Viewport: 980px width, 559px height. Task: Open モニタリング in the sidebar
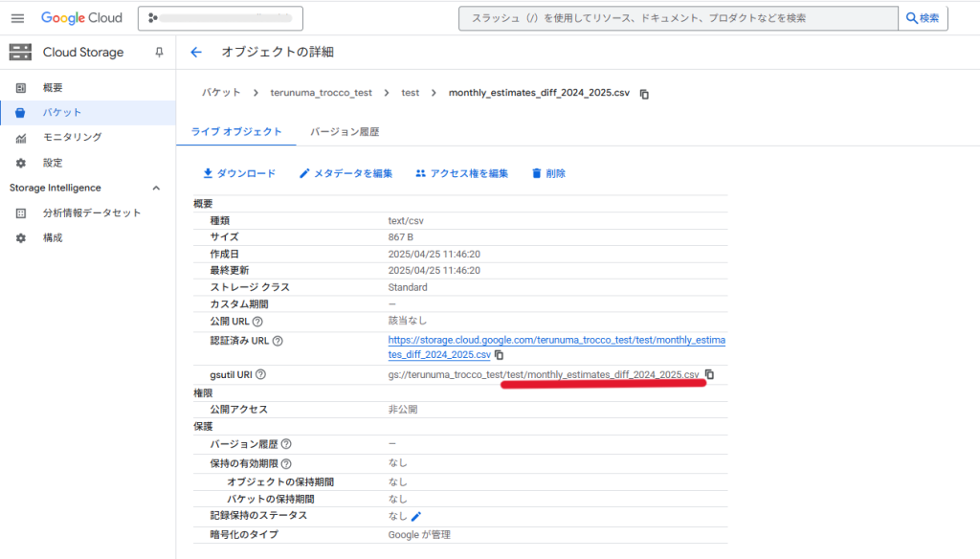click(87, 138)
